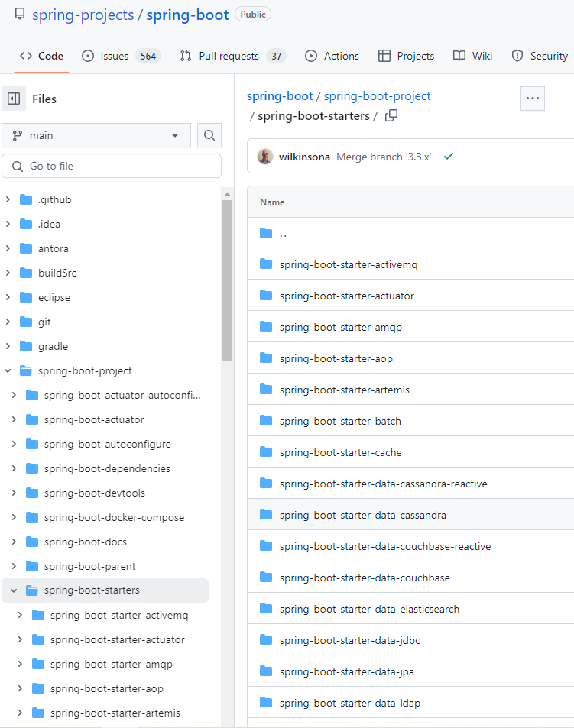
Task: Expand the .github folder in tree
Action: 8,199
